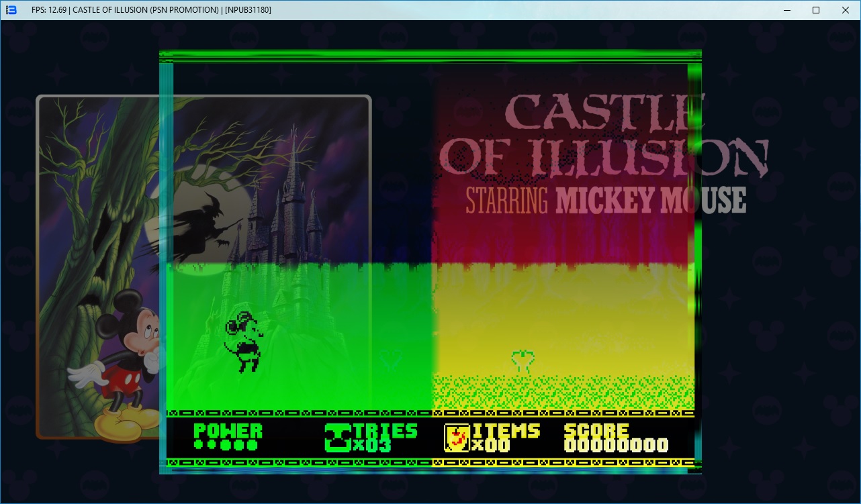The height and width of the screenshot is (504, 861).
Task: Click Mickey's yellow shoes in cover art
Action: (x=121, y=423)
